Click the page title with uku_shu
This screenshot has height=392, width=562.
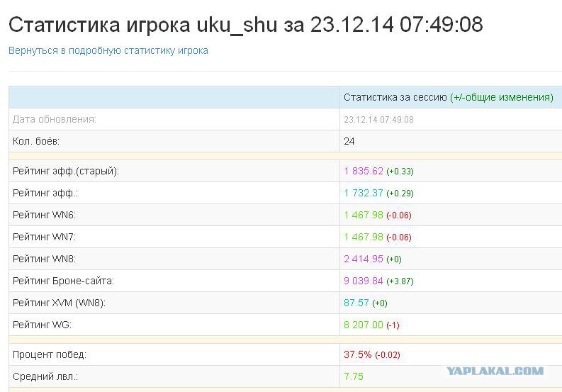[246, 25]
